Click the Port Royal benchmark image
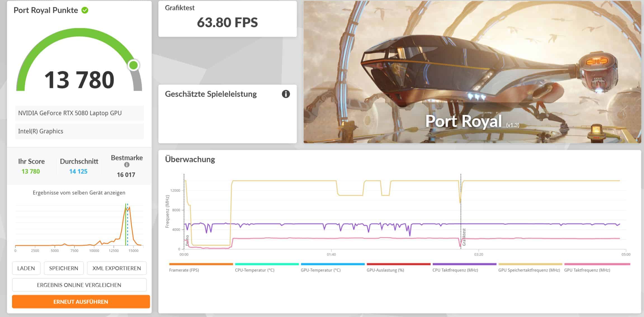This screenshot has width=644, height=317. click(472, 72)
